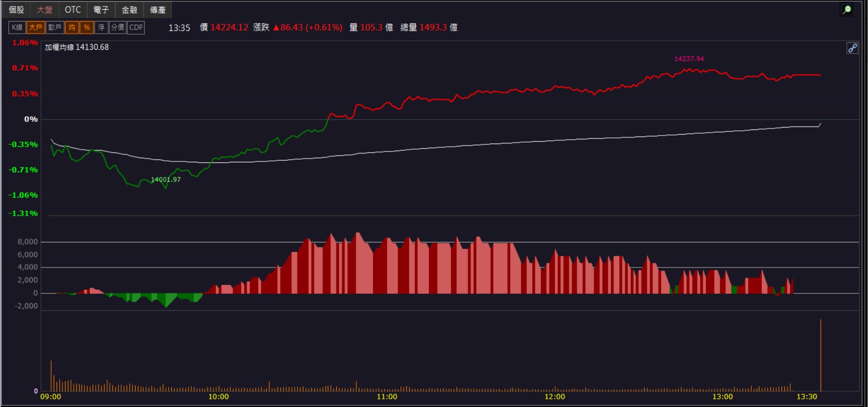Viewport: 868px width, 407px height.
Task: Click the volume value 105.3
Action: coord(371,27)
